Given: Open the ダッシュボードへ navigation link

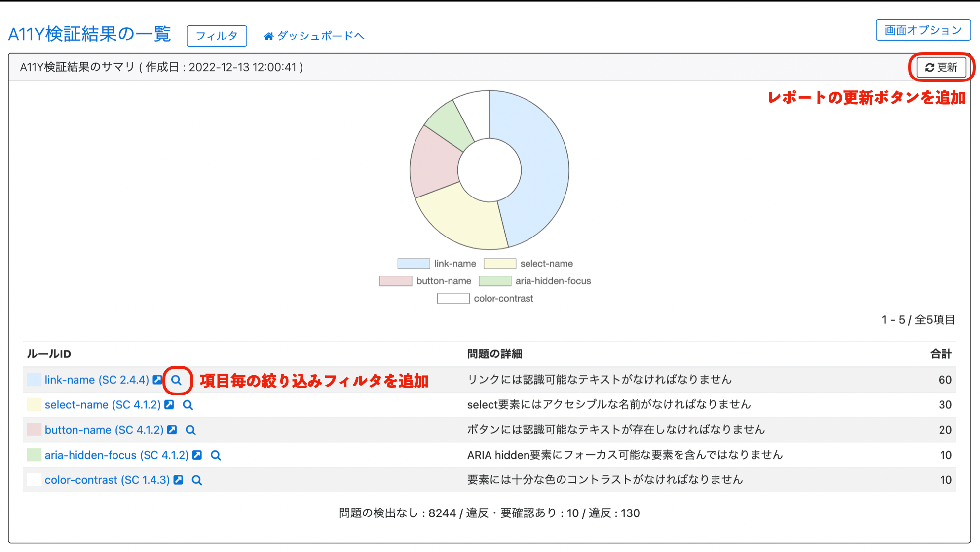Looking at the screenshot, I should pos(321,35).
